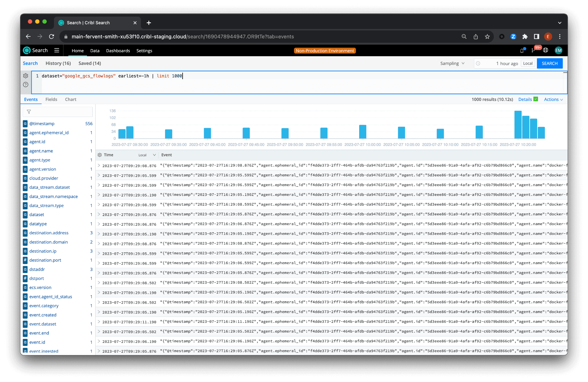This screenshot has height=382, width=588.
Task: Expand the Actions dropdown menu
Action: [553, 100]
